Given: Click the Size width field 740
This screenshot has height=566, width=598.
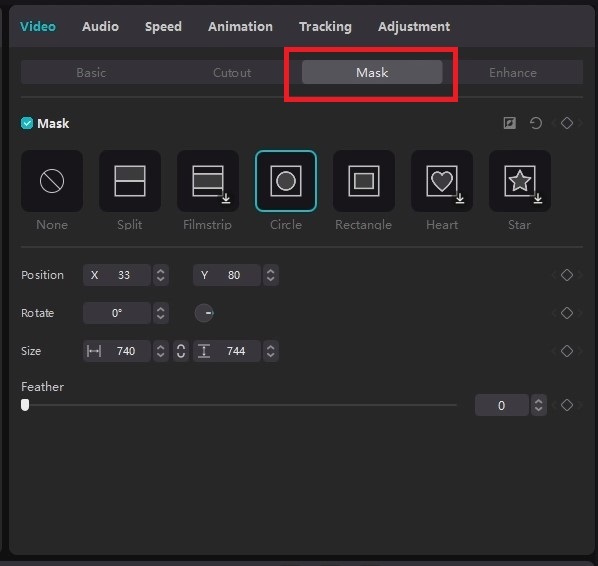Looking at the screenshot, I should pos(117,351).
